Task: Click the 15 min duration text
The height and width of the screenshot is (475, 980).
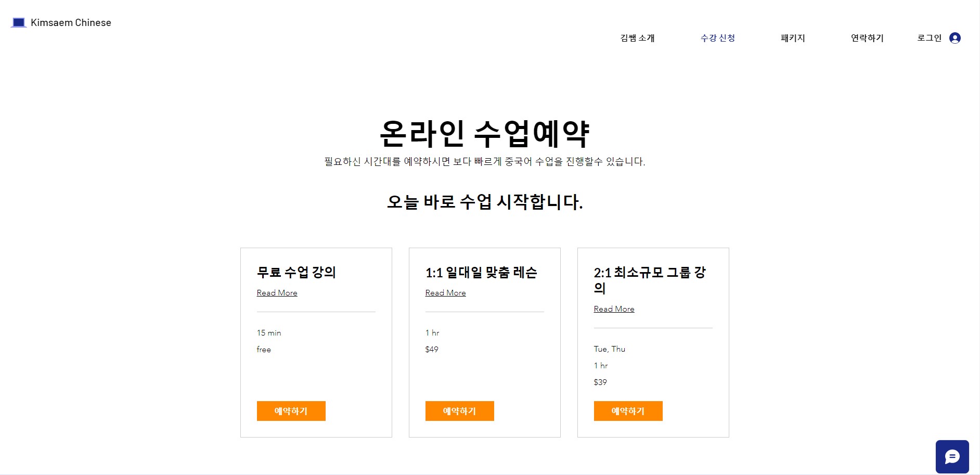Action: point(269,333)
